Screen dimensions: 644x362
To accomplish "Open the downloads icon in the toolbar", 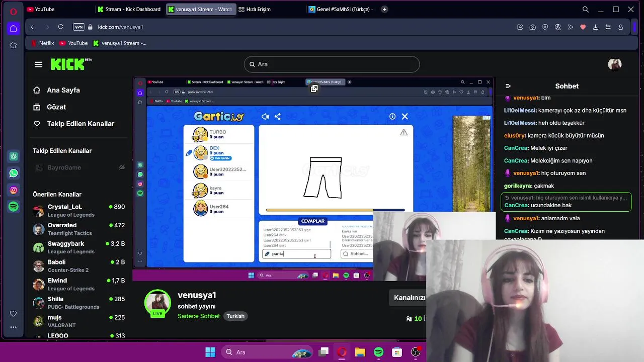I will tap(596, 27).
